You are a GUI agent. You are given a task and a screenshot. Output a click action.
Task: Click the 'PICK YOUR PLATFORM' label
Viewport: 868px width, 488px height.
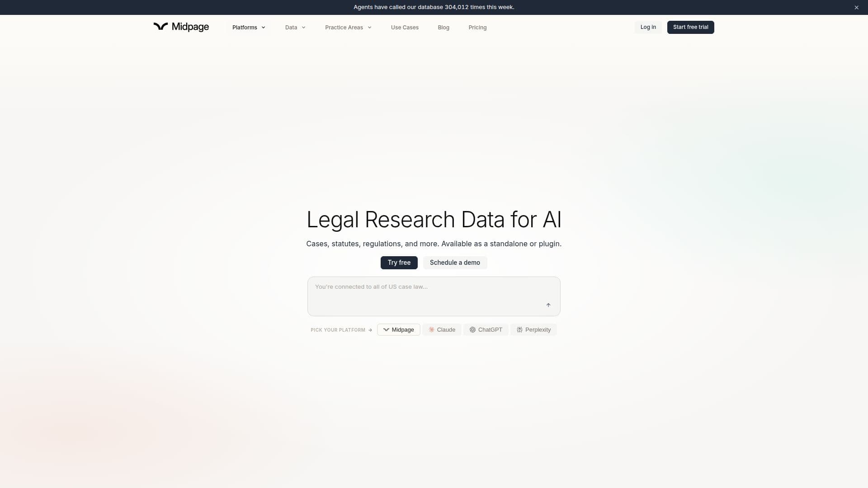pyautogui.click(x=338, y=330)
